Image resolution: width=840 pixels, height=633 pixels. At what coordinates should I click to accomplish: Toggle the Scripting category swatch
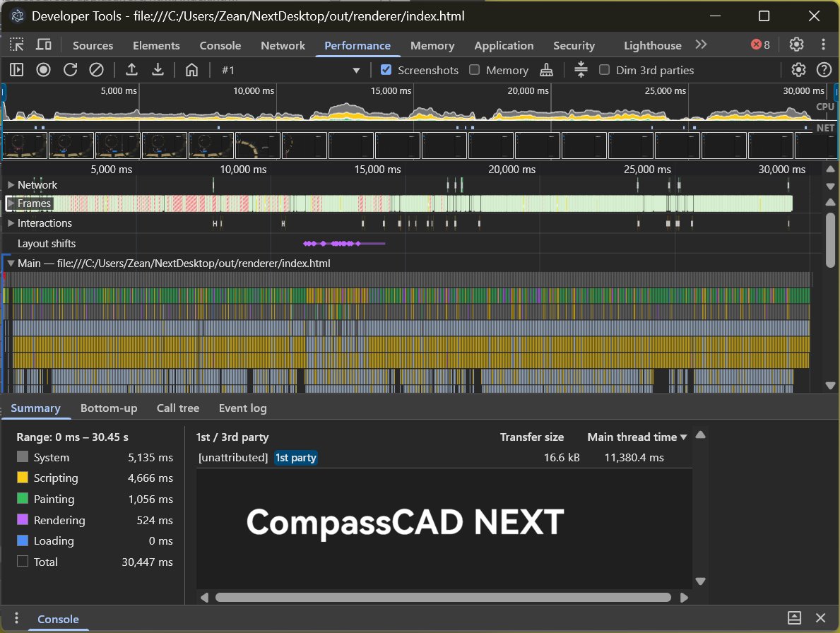[x=23, y=477]
